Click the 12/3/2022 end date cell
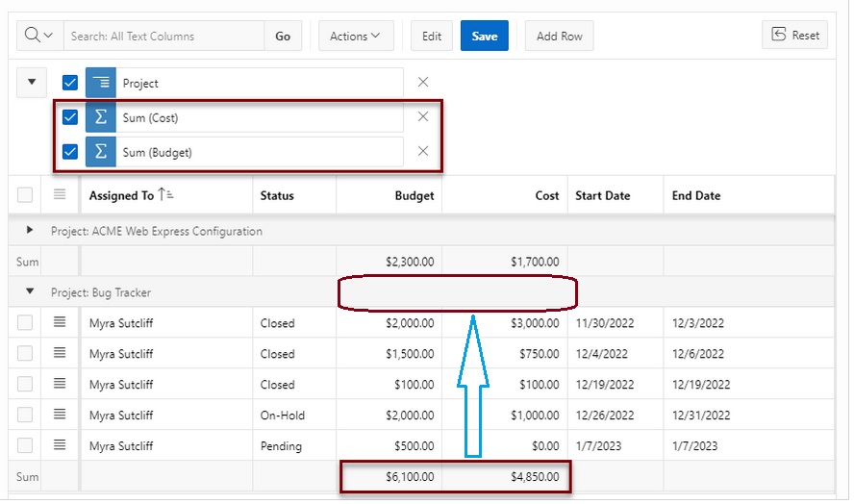This screenshot has height=504, width=854. pyautogui.click(x=749, y=322)
